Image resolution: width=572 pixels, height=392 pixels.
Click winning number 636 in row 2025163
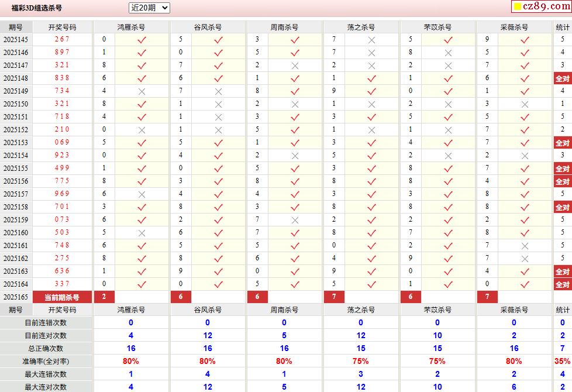[x=62, y=271]
